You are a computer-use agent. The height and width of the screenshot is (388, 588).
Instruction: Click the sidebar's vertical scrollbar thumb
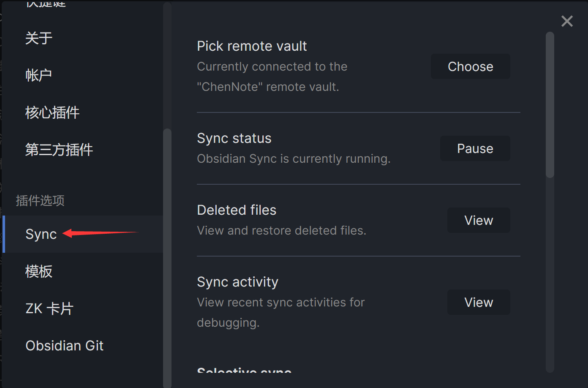167,254
